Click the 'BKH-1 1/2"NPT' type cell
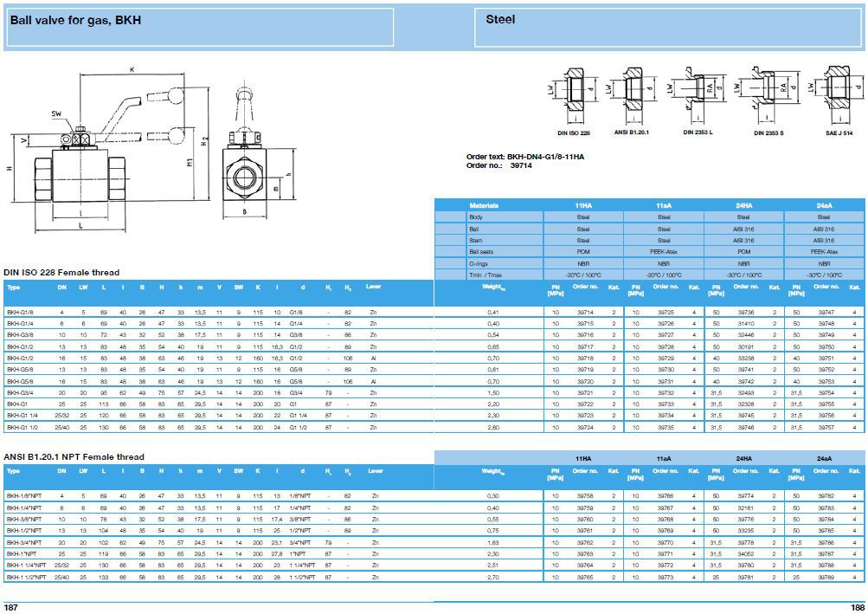868x614 pixels. coord(26,578)
